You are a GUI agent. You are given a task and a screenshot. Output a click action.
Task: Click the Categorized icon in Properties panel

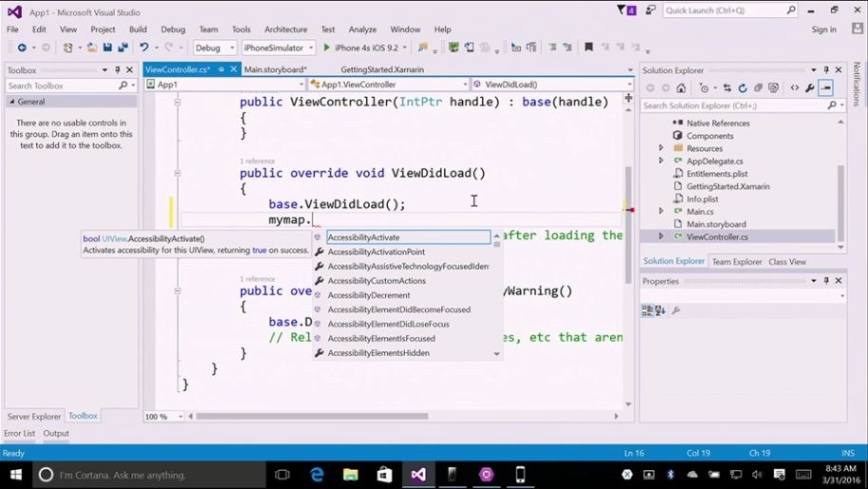click(647, 310)
